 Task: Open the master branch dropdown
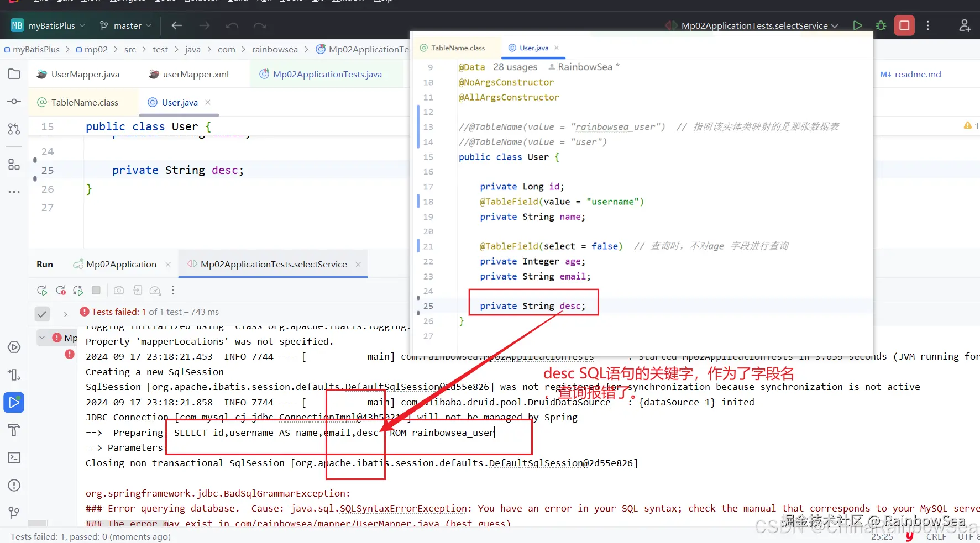(125, 25)
